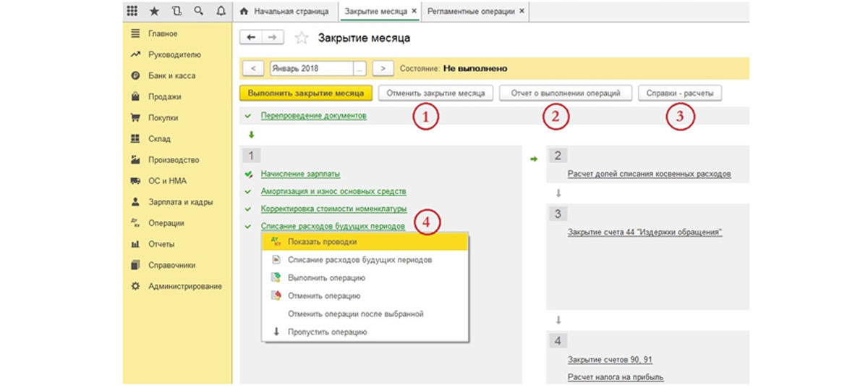Click the search magnifier icon
Image resolution: width=868 pixels, height=386 pixels.
point(198,12)
